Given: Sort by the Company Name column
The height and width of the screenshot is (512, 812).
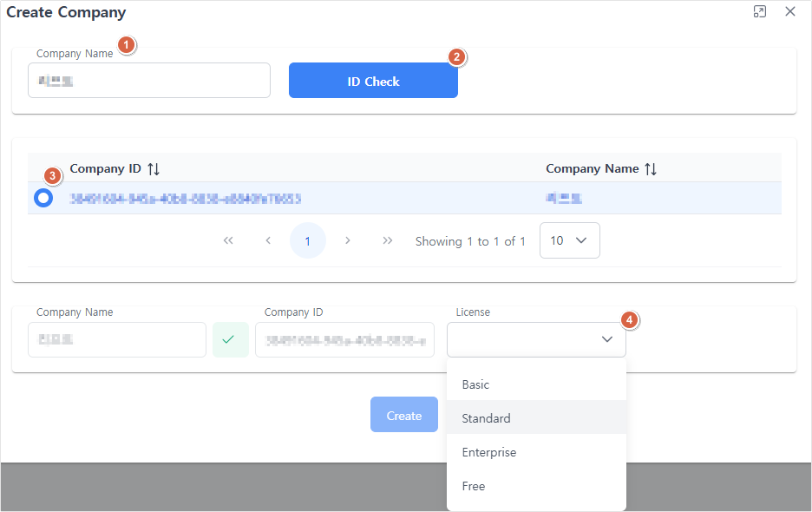Looking at the screenshot, I should click(651, 169).
